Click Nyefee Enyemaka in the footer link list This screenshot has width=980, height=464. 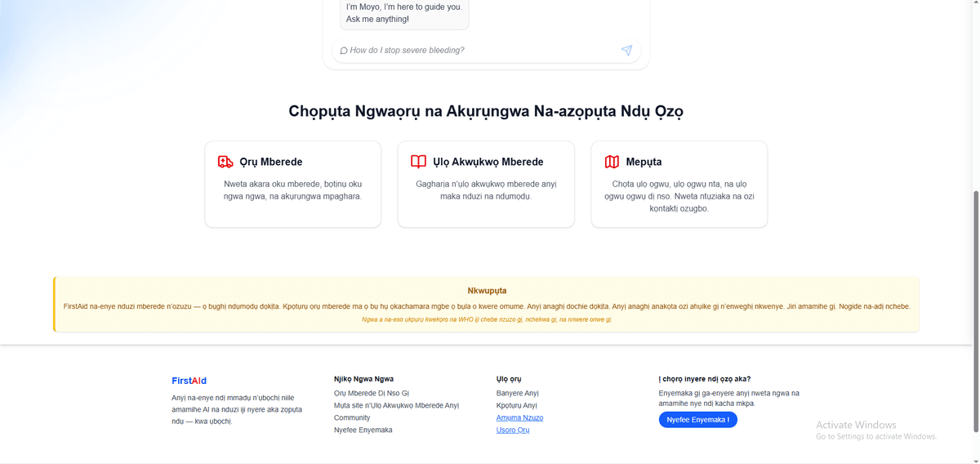click(363, 430)
